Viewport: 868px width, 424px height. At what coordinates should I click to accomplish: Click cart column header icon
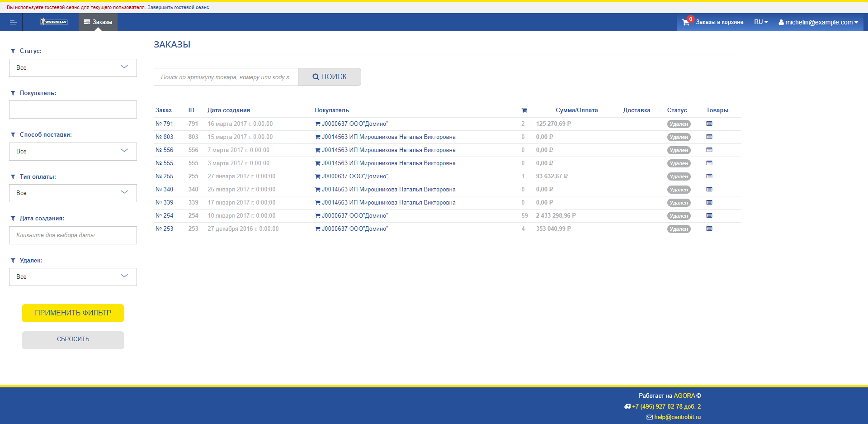tap(524, 110)
